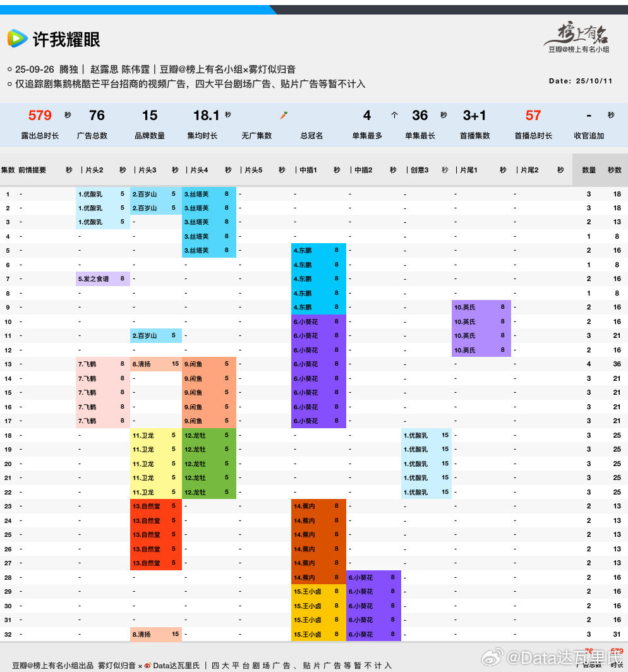Click the 中插1 column header
This screenshot has width=628, height=672.
tap(308, 170)
